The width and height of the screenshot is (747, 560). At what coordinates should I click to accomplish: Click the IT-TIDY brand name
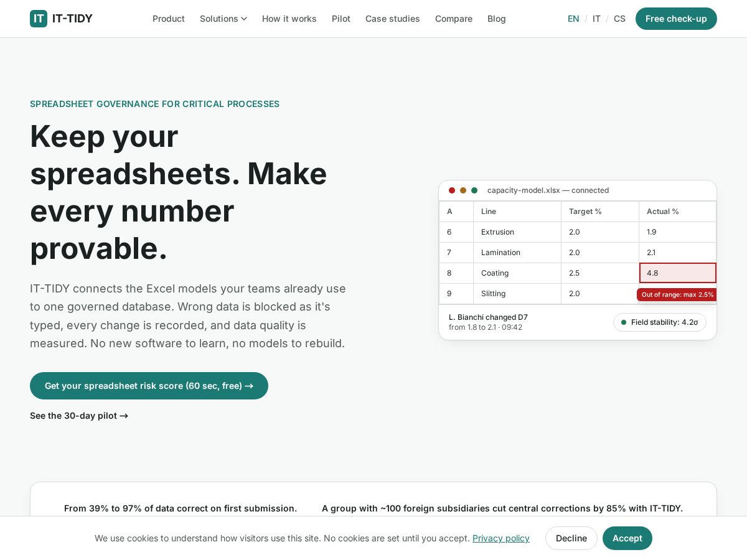[72, 19]
